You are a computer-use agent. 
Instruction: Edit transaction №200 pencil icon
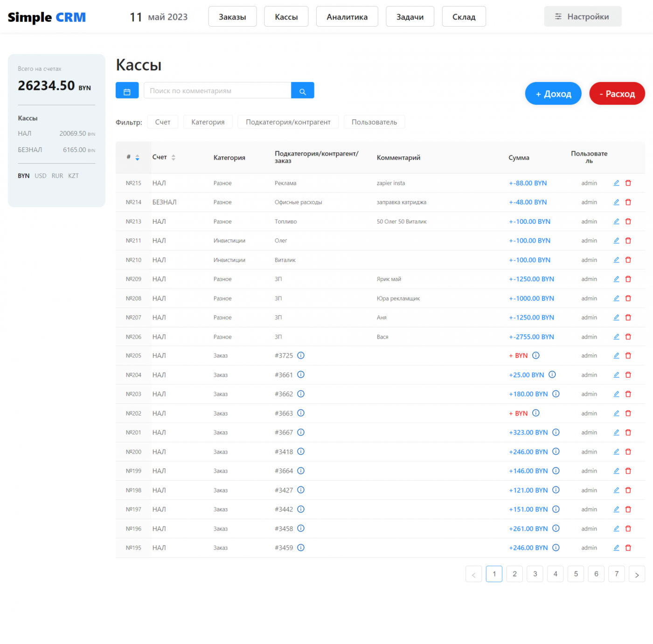tap(616, 451)
